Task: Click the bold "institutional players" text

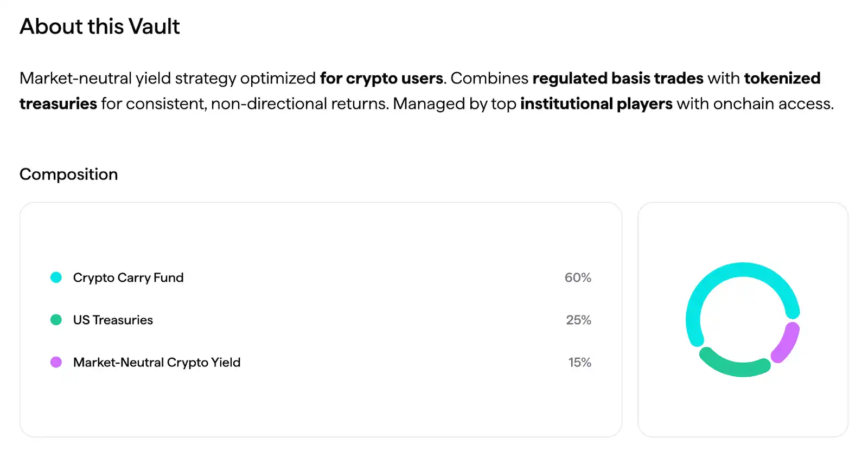Action: pyautogui.click(x=596, y=104)
